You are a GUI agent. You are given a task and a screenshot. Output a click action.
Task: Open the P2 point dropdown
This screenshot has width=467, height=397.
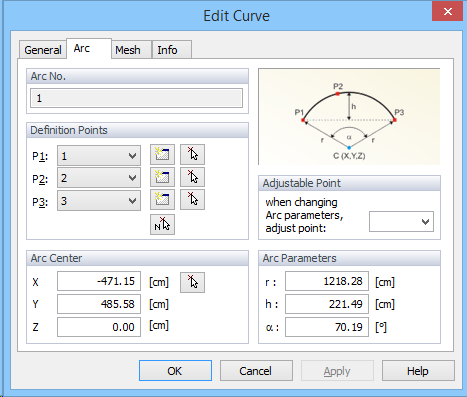coord(99,178)
